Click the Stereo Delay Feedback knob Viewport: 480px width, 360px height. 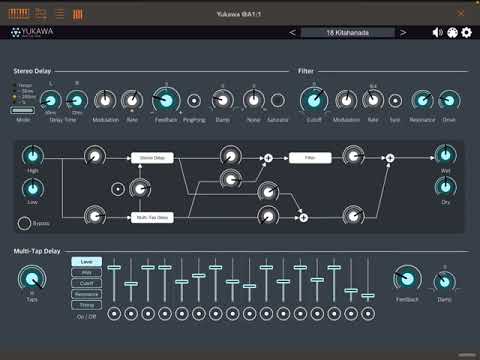[x=166, y=100]
